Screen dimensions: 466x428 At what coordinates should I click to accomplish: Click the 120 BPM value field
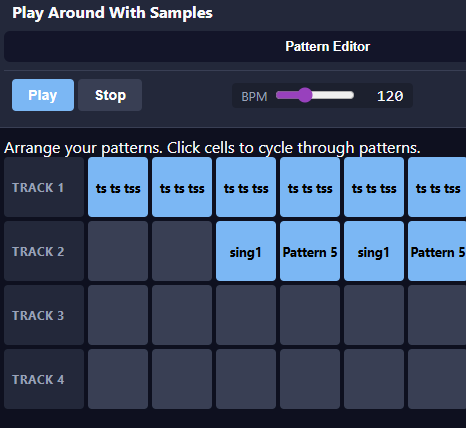[x=390, y=96]
